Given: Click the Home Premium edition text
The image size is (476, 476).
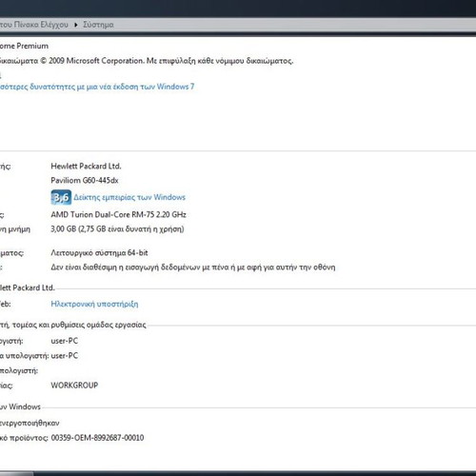Looking at the screenshot, I should click(24, 46).
